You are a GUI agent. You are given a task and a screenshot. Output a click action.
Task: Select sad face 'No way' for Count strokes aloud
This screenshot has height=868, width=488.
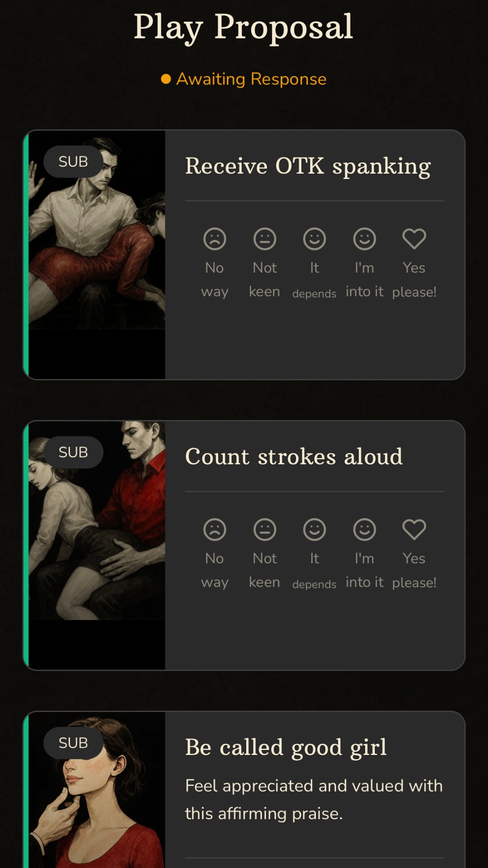215,529
